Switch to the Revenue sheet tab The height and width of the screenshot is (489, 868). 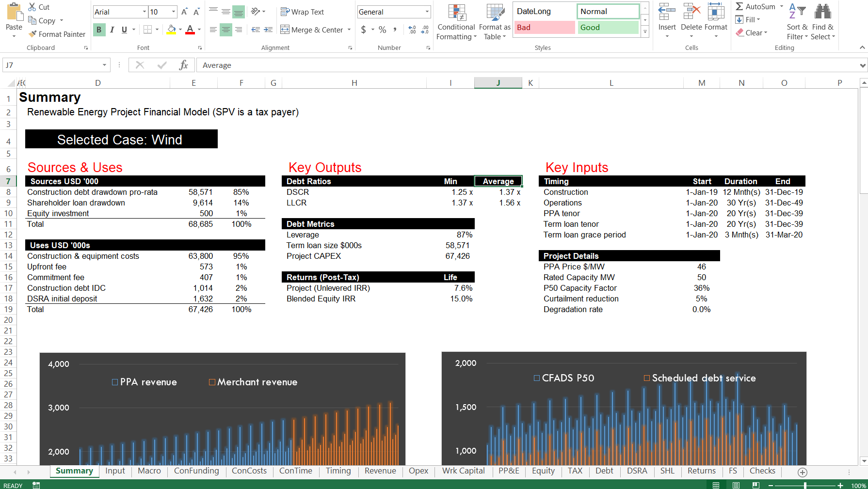point(380,471)
